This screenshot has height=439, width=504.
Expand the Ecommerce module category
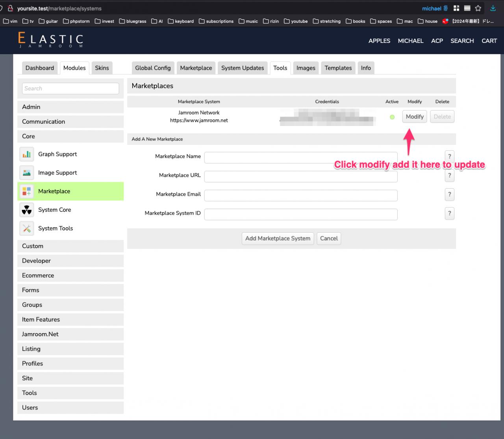point(70,276)
